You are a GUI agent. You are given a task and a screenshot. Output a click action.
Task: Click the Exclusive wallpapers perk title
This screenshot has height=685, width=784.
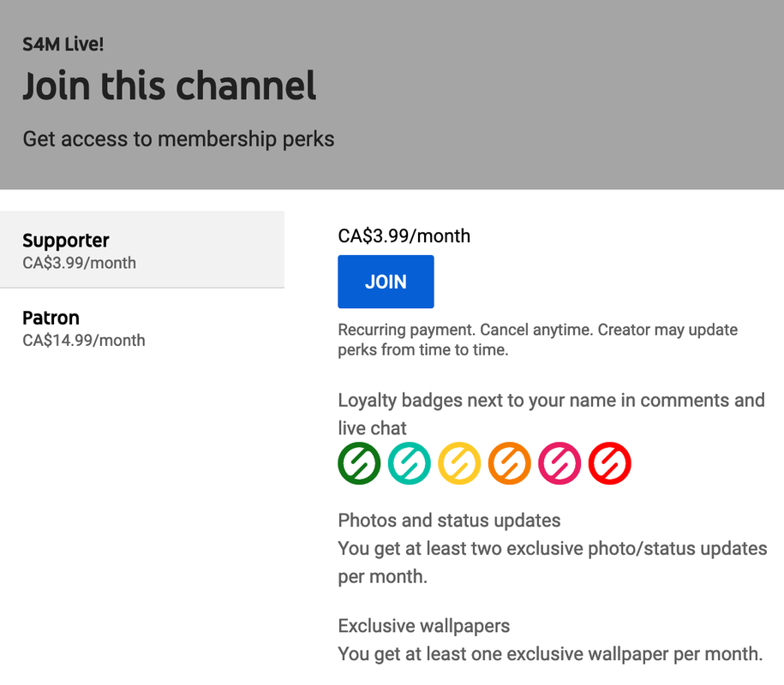(423, 626)
